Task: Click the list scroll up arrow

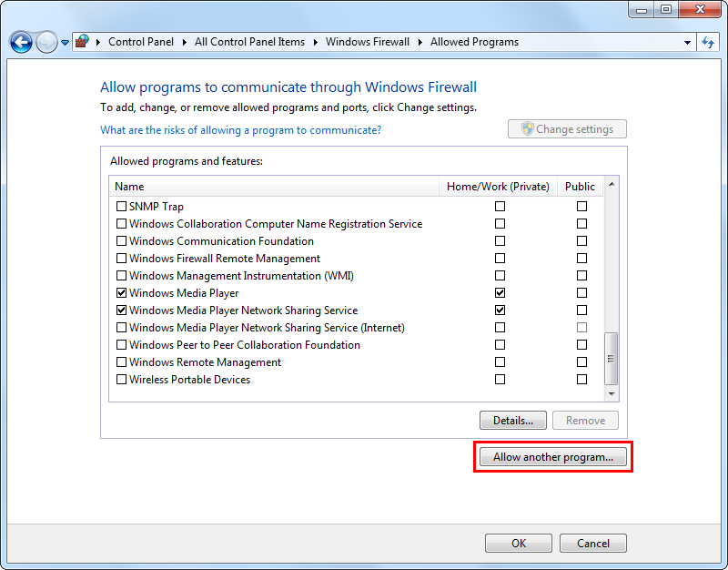Action: pyautogui.click(x=612, y=185)
